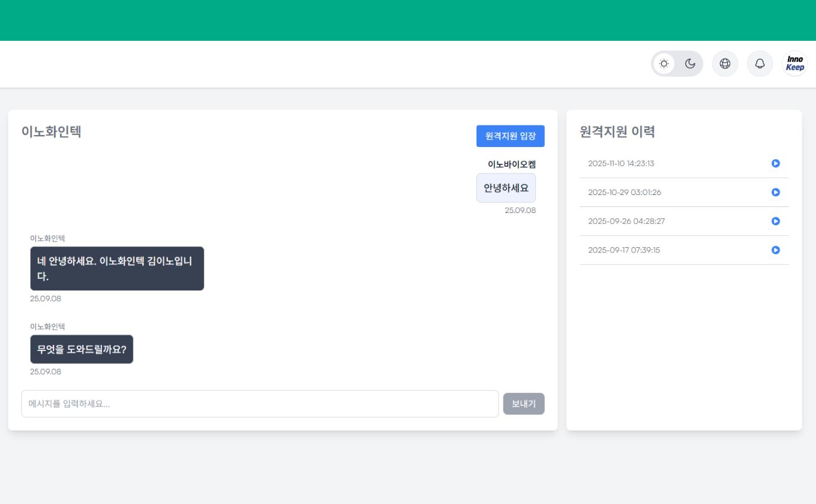The width and height of the screenshot is (816, 504).
Task: Click the sender name 이노바이오켐
Action: pos(511,164)
